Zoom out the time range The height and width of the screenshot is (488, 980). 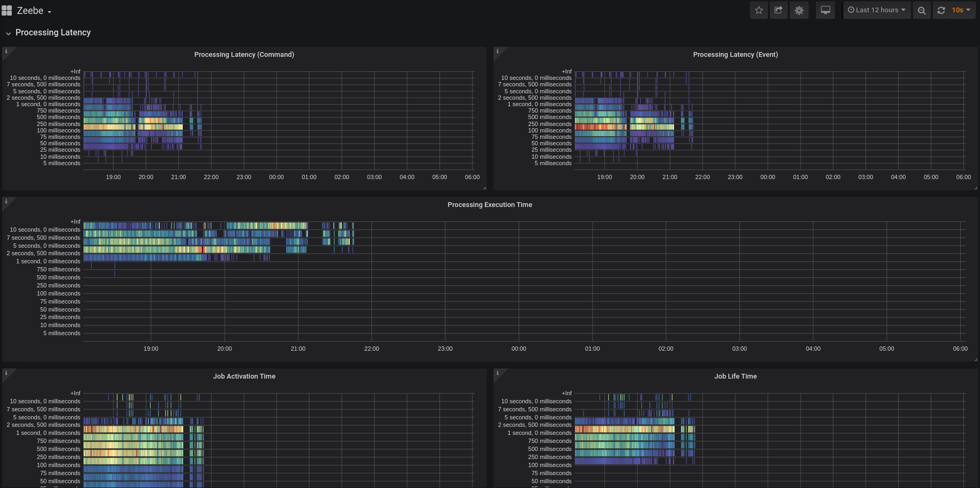click(922, 10)
